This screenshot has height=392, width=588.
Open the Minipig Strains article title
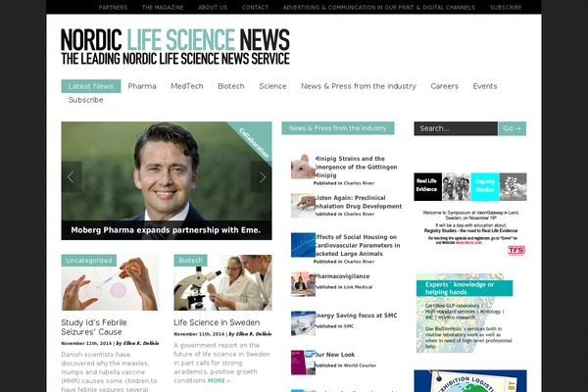pos(356,167)
